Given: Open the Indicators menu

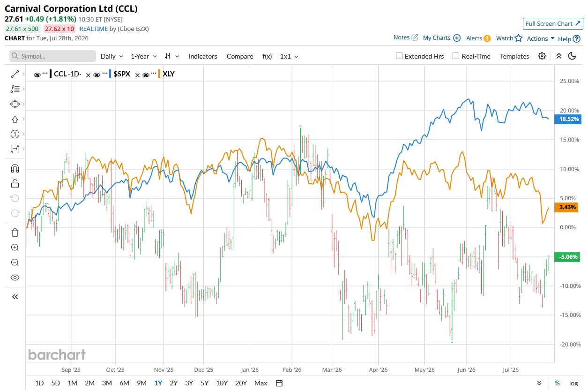Looking at the screenshot, I should [x=202, y=56].
